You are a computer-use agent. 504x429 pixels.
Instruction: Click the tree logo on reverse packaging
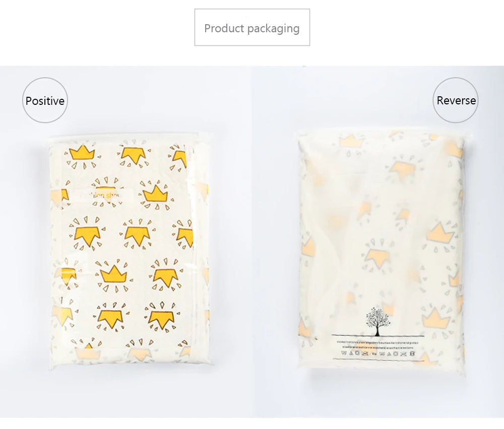point(377,322)
